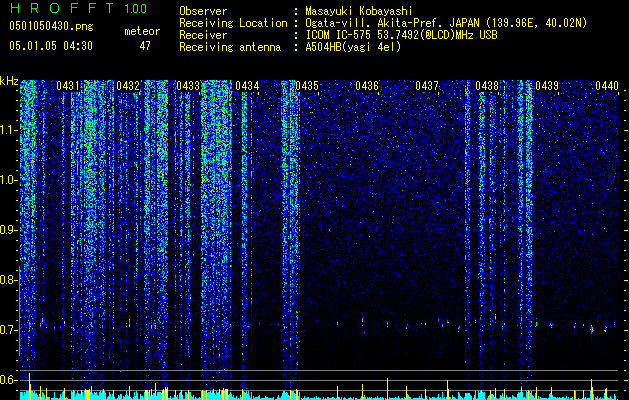Image resolution: width=629 pixels, height=400 pixels.
Task: Jump to the 0432 time marker
Action: 128,86
